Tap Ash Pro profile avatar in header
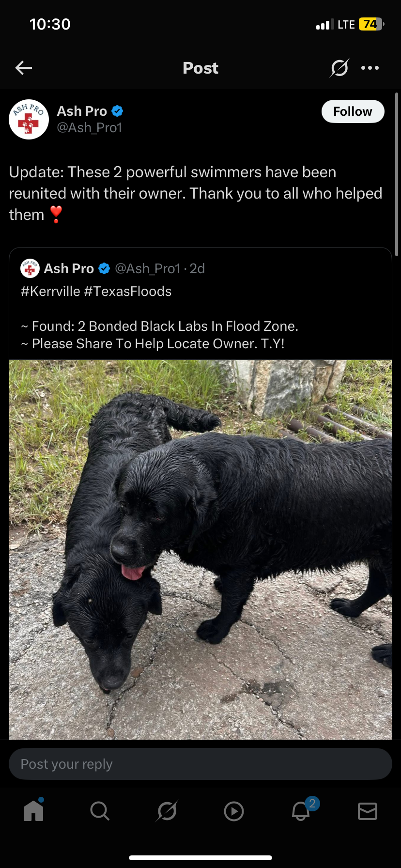The image size is (401, 868). click(29, 119)
